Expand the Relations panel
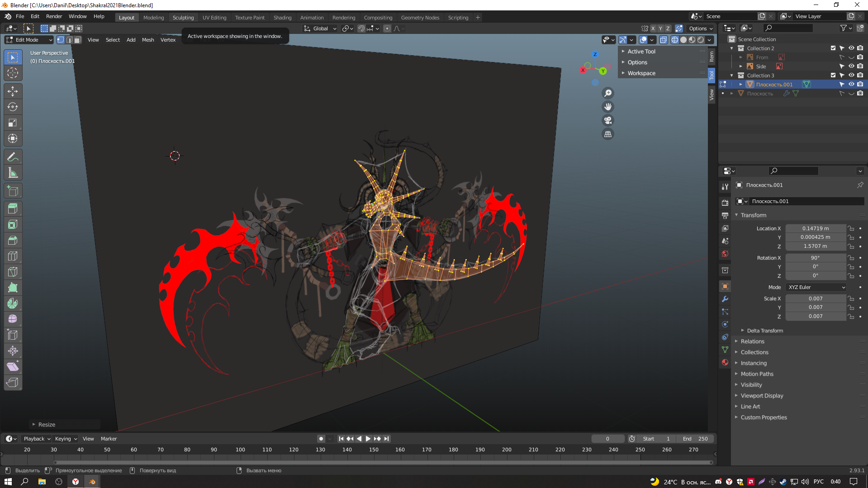The width and height of the screenshot is (868, 488). [x=752, y=341]
